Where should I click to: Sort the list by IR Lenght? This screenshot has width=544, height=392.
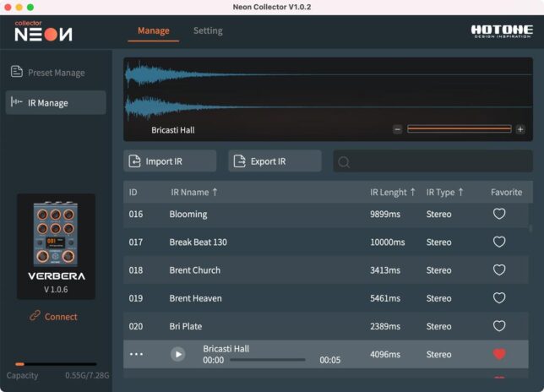(393, 192)
